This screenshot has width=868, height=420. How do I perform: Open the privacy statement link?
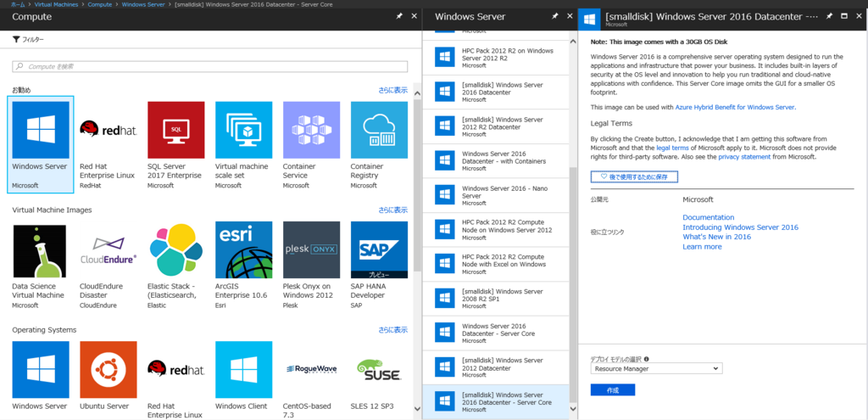(744, 157)
